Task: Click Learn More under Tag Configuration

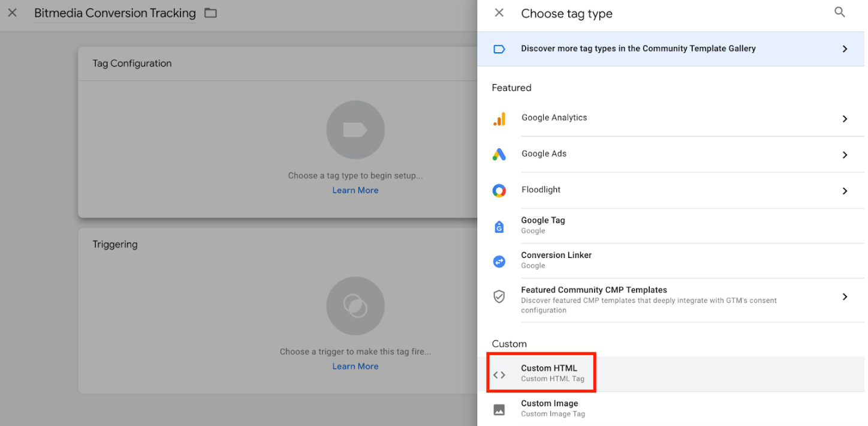Action: [355, 190]
